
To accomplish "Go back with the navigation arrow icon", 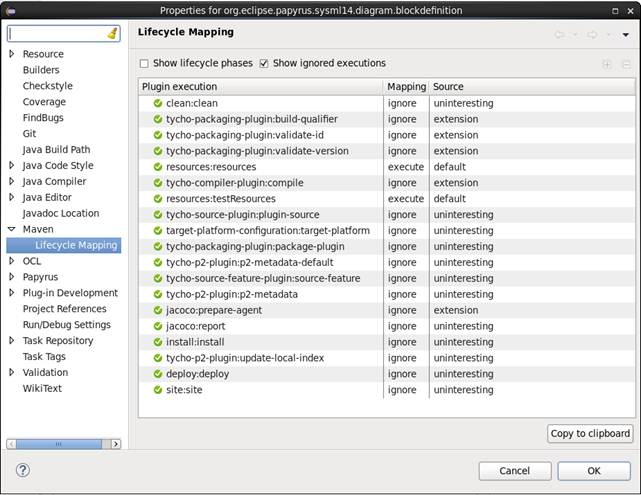I will tap(560, 35).
